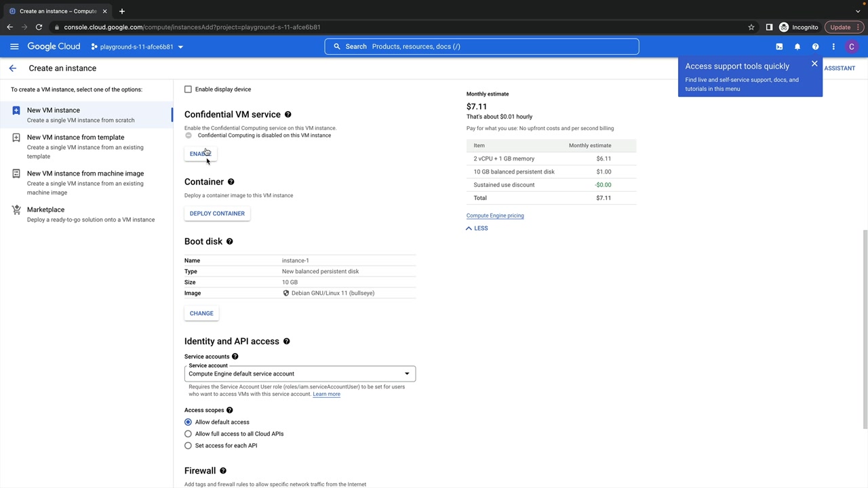Image resolution: width=868 pixels, height=488 pixels.
Task: Show help for Confidential VM service
Action: 288,115
